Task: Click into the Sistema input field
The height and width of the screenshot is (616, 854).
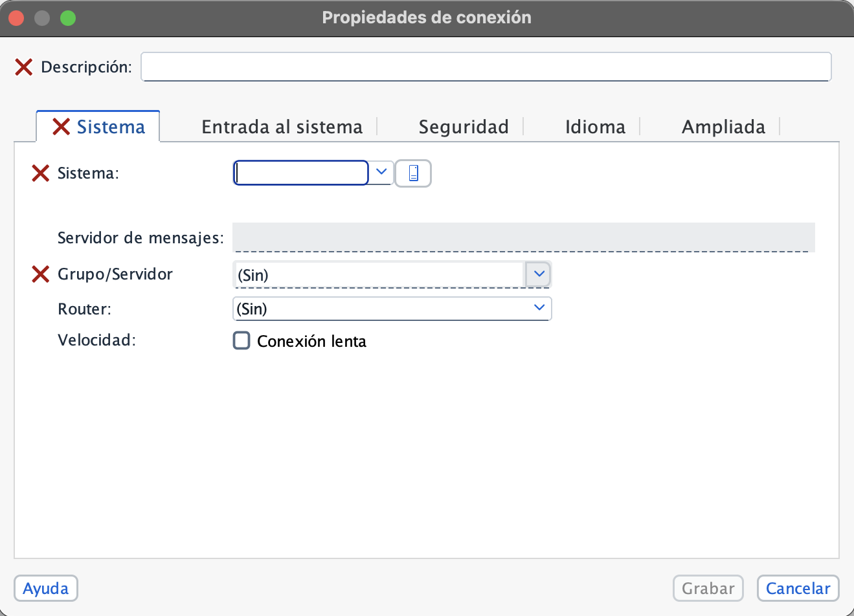Action: pos(301,173)
